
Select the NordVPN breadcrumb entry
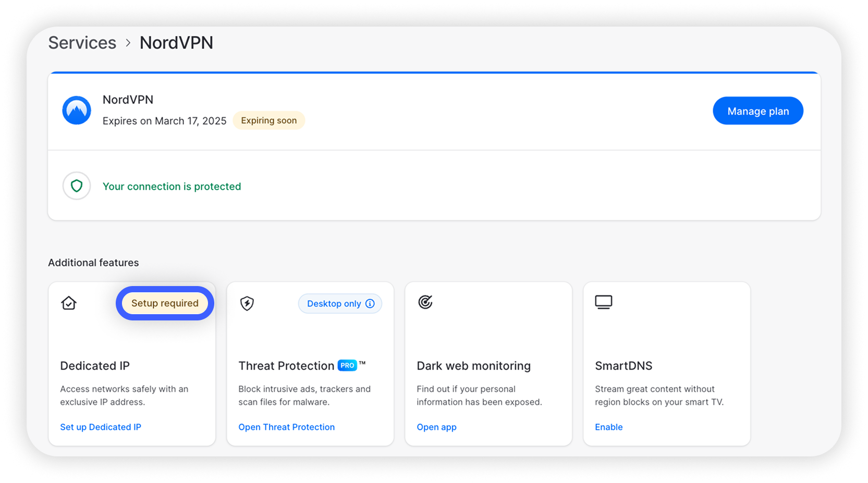tap(176, 43)
